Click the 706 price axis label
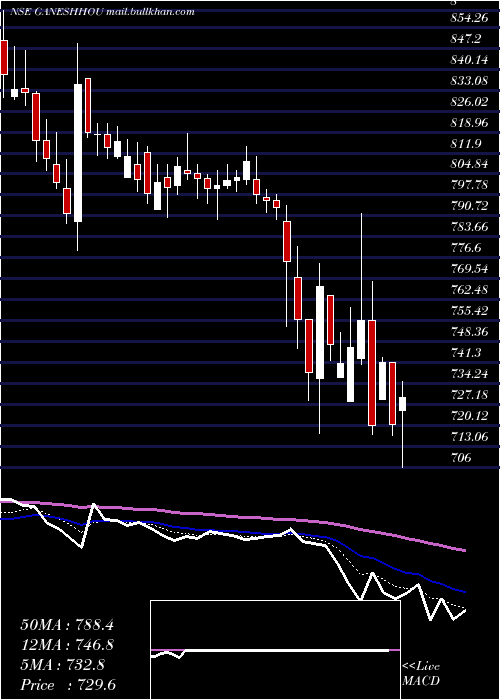Image resolution: width=500 pixels, height=700 pixels. 461,458
